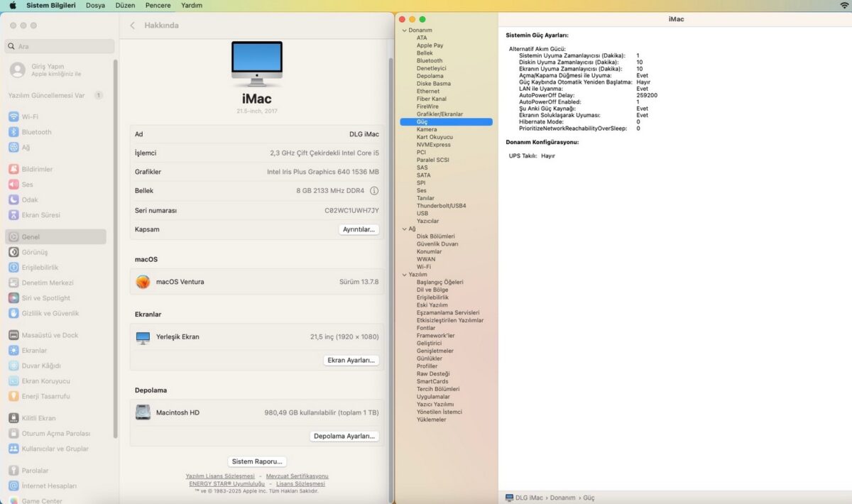Viewport: 852px width, 504px height.
Task: Select Başlangıç Öğeleri under Yazılım
Action: pyautogui.click(x=440, y=283)
